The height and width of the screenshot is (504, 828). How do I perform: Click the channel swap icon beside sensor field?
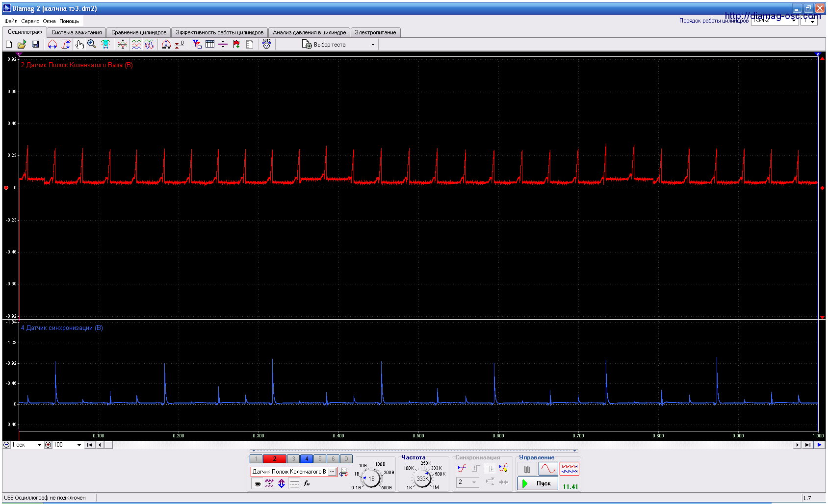[x=344, y=472]
